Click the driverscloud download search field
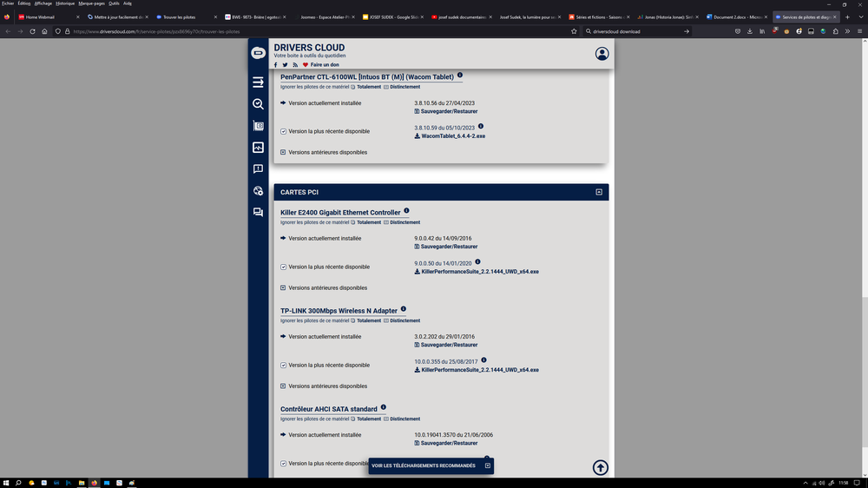 pos(634,31)
